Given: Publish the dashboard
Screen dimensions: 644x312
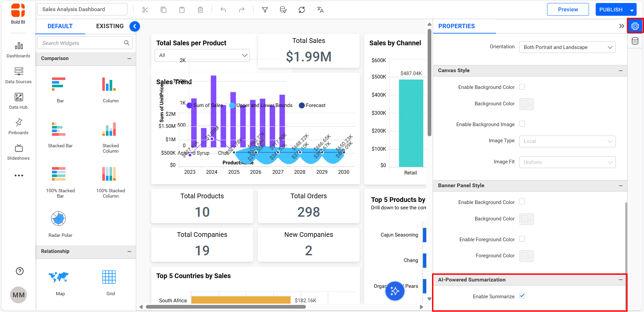Looking at the screenshot, I should tap(610, 9).
